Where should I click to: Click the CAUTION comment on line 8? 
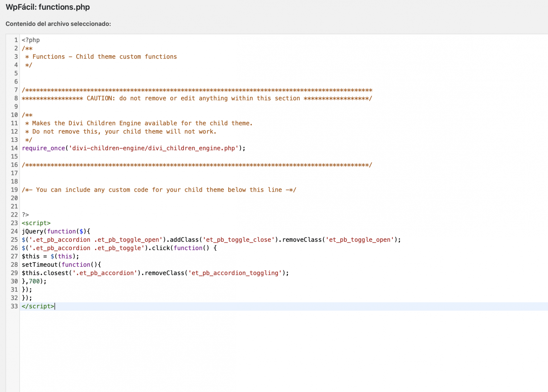pyautogui.click(x=197, y=98)
